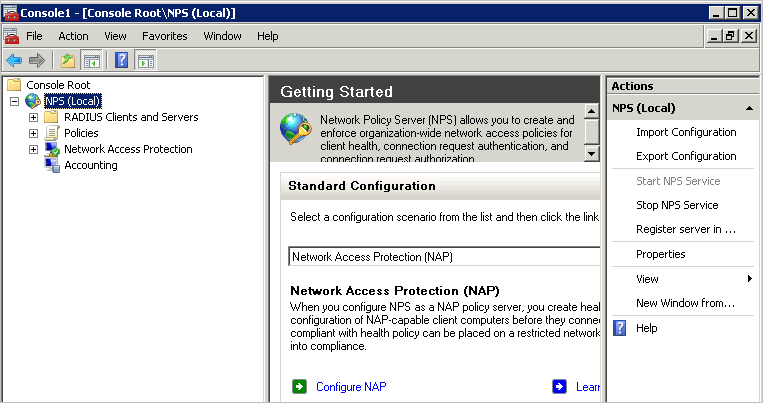Select Console Root in the tree
763x403 pixels.
[x=57, y=85]
